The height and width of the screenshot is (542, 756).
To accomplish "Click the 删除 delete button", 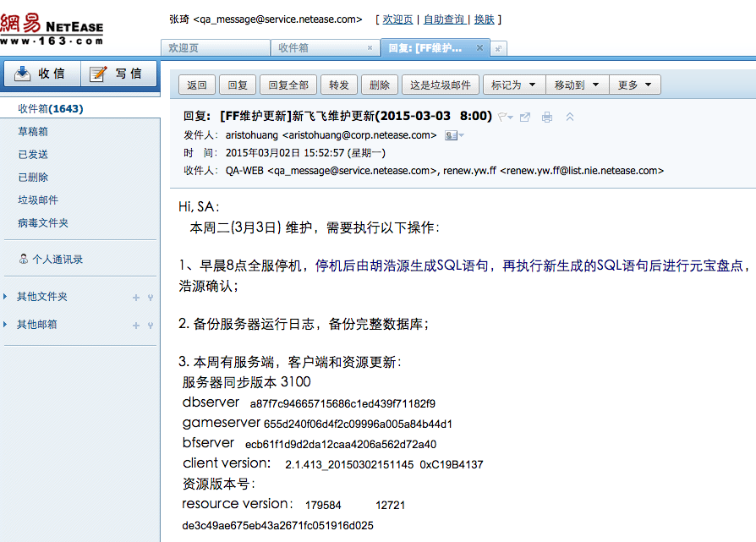I will coord(380,85).
